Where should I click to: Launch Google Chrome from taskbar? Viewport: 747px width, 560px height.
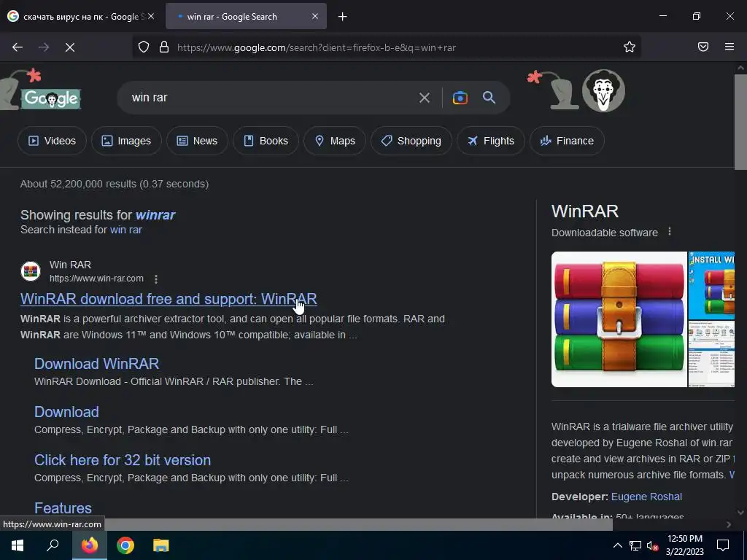click(125, 545)
